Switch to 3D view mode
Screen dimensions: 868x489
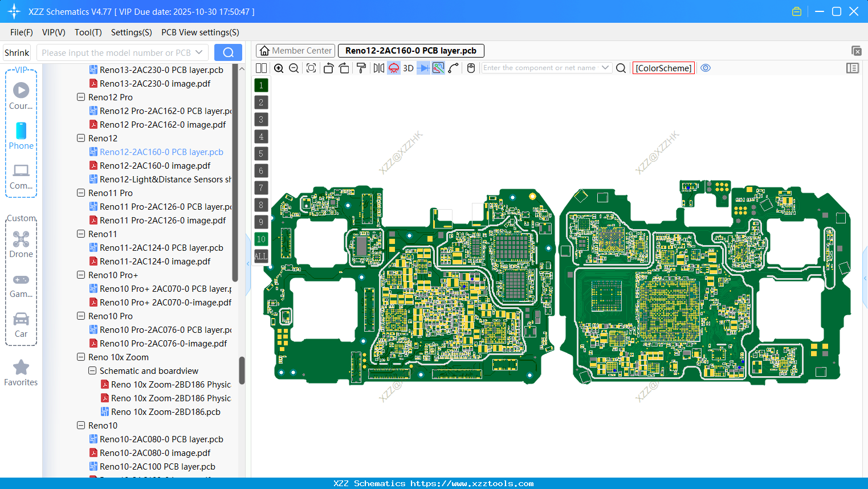407,68
